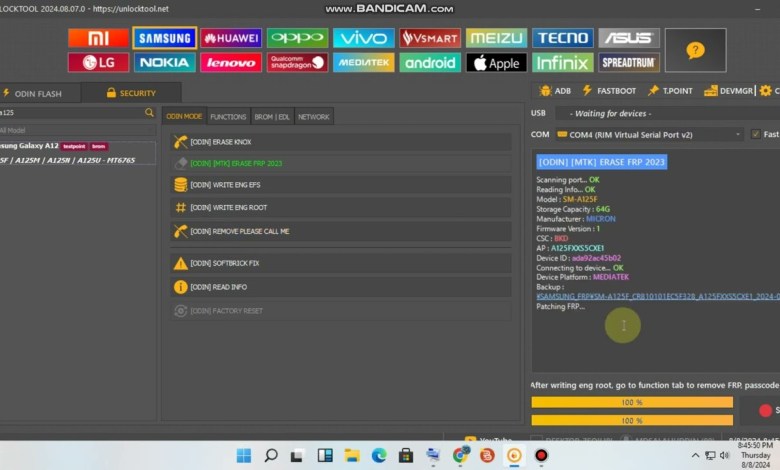Image resolution: width=780 pixels, height=470 pixels.
Task: Open the help question mark tile
Action: click(695, 50)
